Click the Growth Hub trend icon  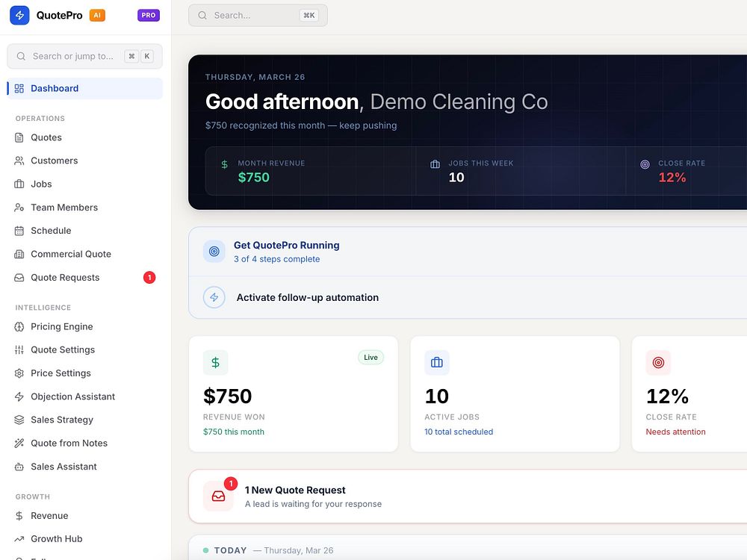pos(19,539)
